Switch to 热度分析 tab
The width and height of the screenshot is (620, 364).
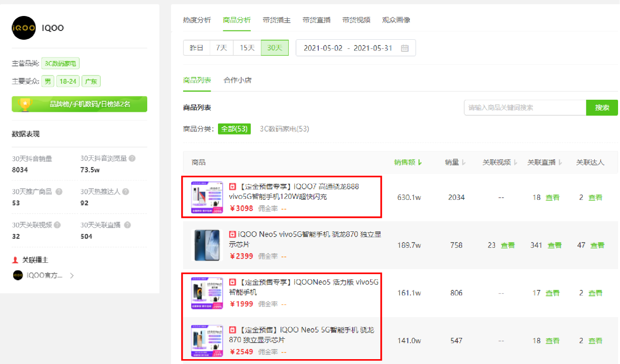[197, 20]
